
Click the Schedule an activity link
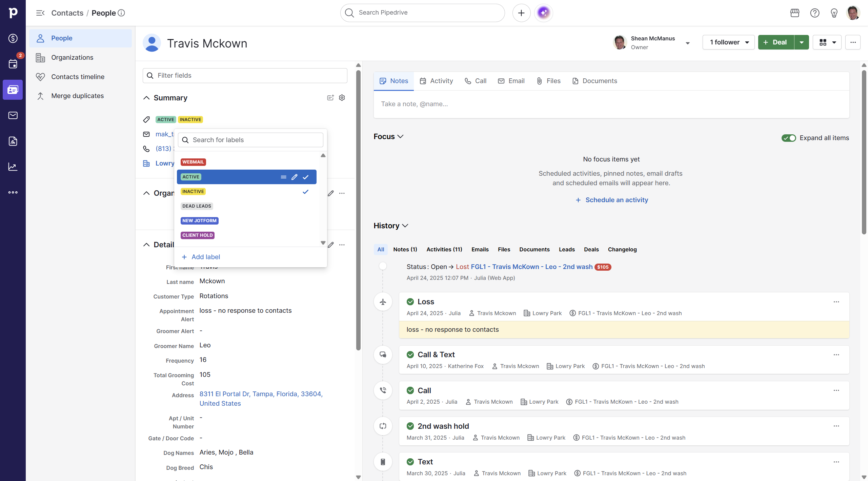click(616, 200)
